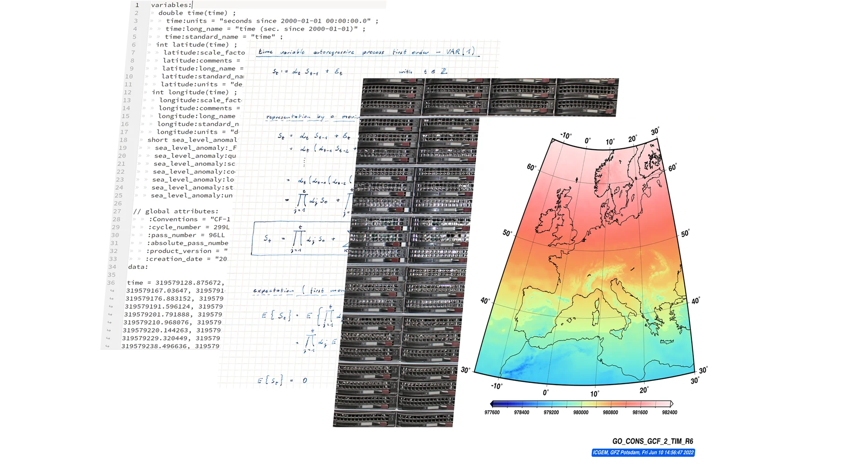The image size is (868, 465).
Task: Click the 'data:' line at line 34
Action: coord(138,267)
